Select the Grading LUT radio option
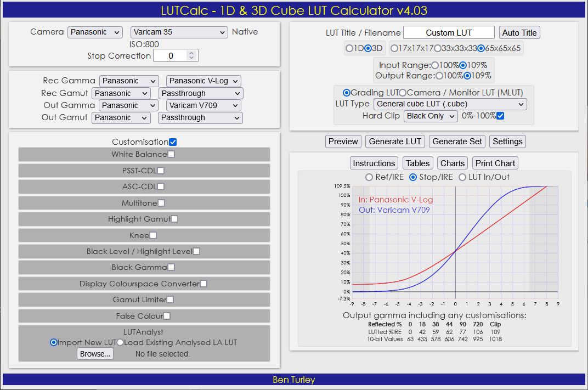This screenshot has height=390, width=588. (347, 93)
